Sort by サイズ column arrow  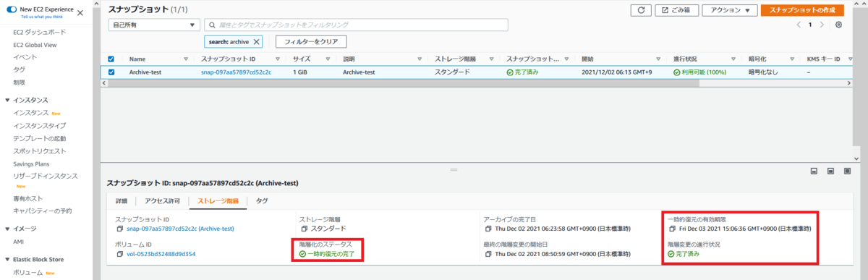328,59
